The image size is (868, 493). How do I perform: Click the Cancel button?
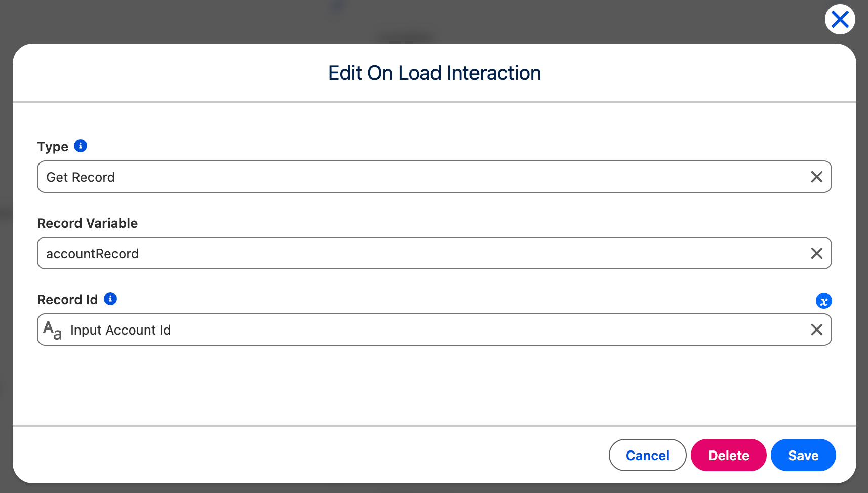pos(647,455)
